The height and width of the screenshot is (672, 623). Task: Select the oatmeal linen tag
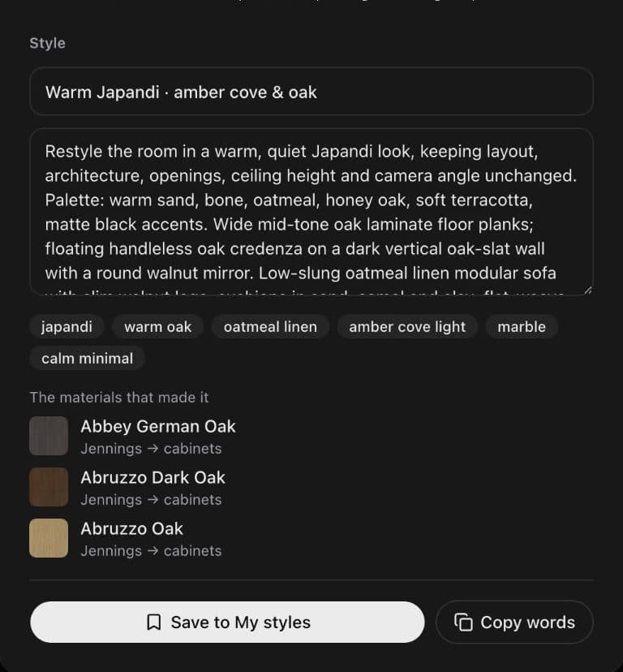(x=270, y=326)
